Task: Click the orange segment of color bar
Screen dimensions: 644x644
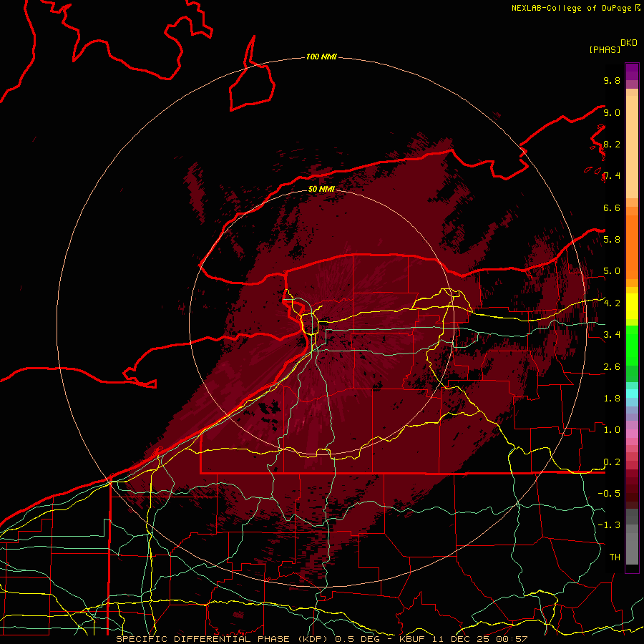Action: pyautogui.click(x=632, y=246)
